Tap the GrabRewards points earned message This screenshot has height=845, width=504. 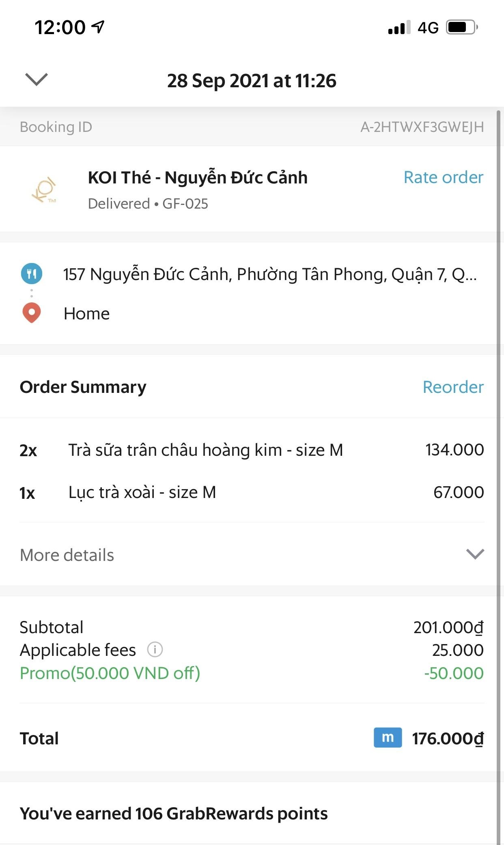pos(174,813)
